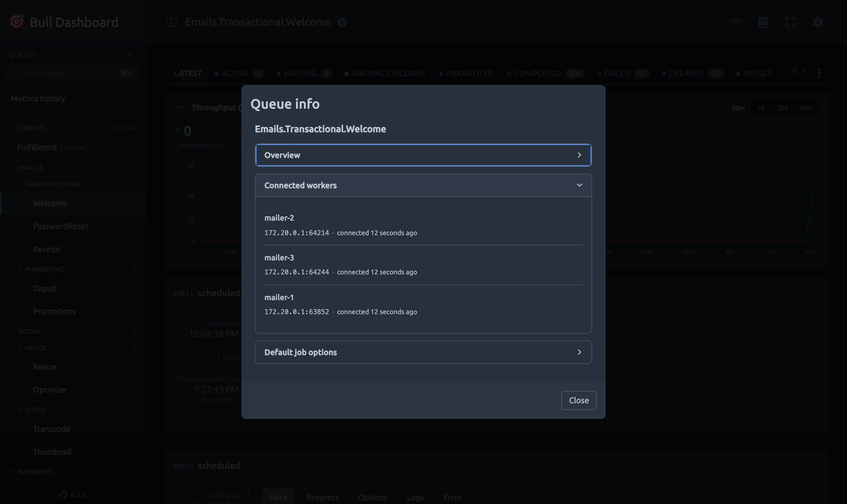Screen dimensions: 847x504
Task: Switch to the PRIORITIZED tab
Action: click(466, 73)
